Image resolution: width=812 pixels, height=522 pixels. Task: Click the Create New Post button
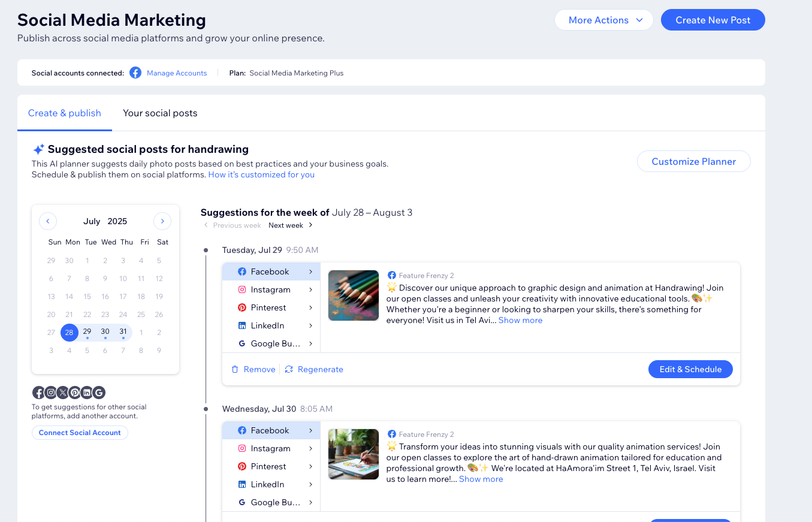pyautogui.click(x=713, y=20)
